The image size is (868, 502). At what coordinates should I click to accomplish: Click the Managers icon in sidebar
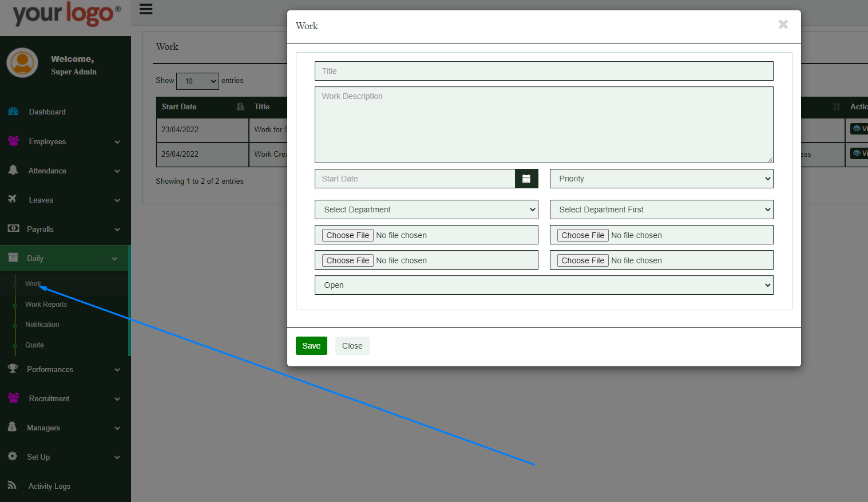click(x=12, y=427)
